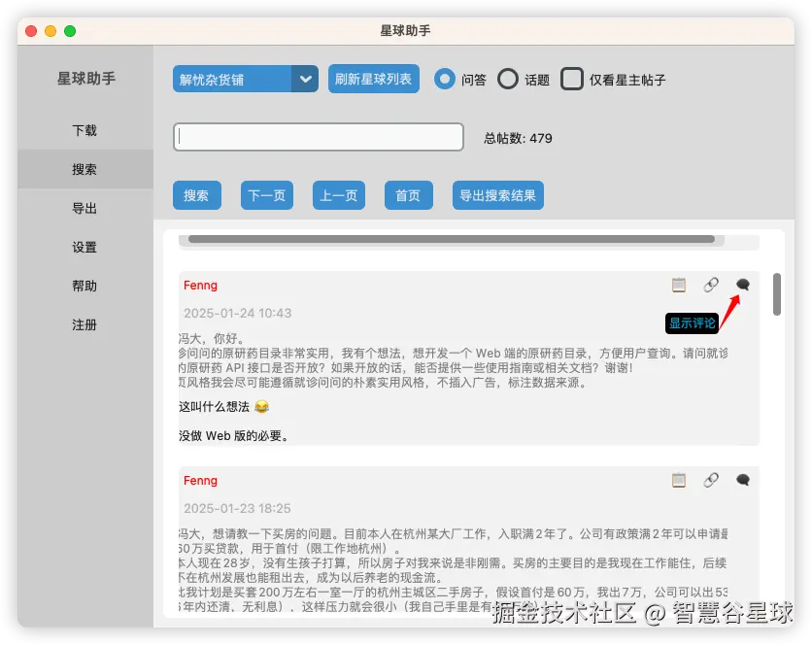The image size is (812, 645).
Task: Select the 问答 radio button
Action: (444, 80)
